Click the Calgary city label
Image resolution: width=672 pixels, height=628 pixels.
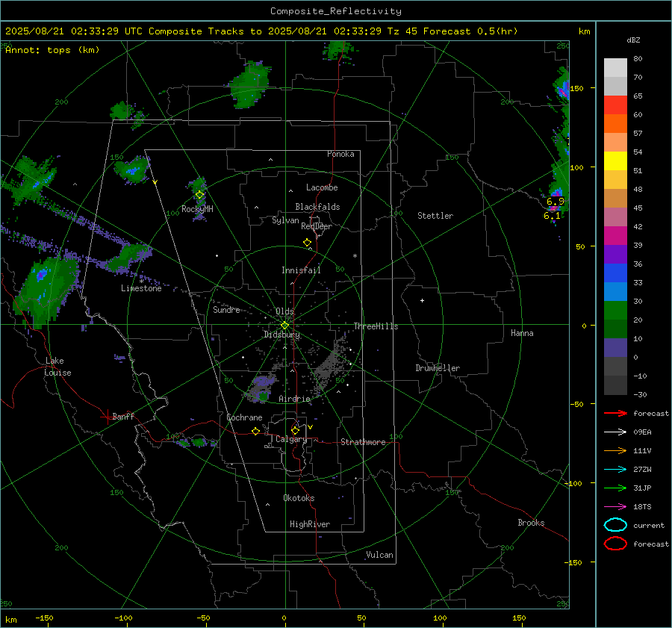coord(291,439)
